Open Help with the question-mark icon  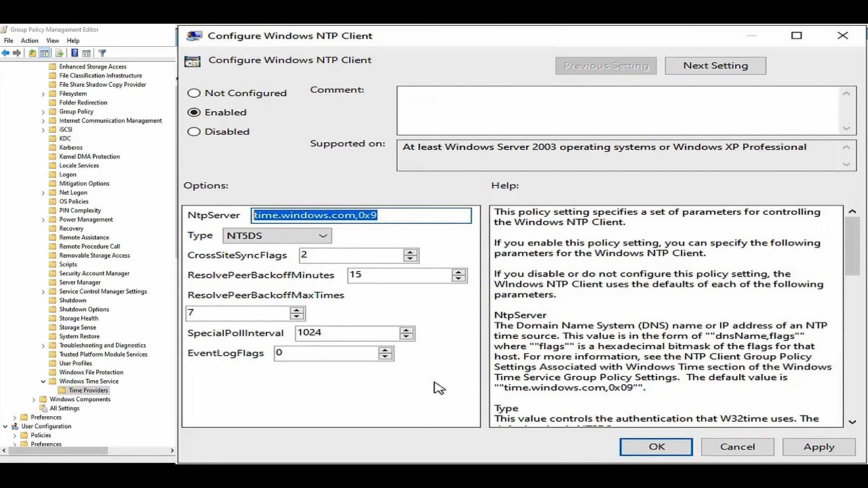(x=75, y=53)
